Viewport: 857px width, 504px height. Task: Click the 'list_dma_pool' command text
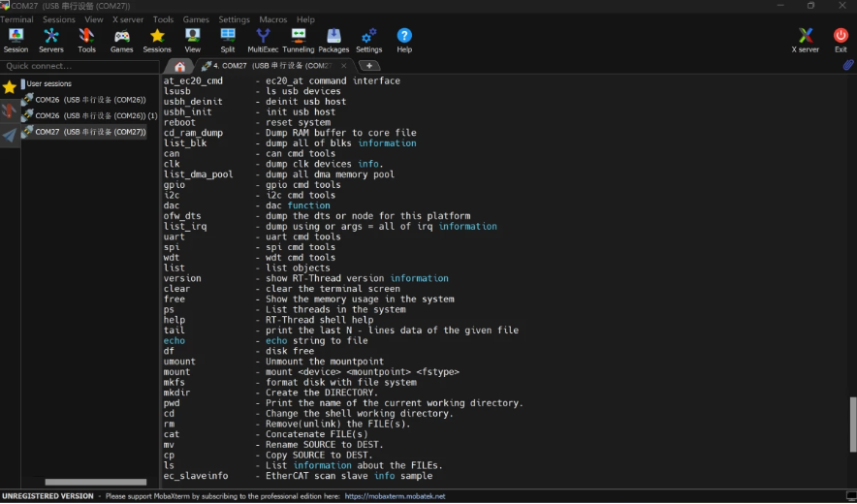[199, 174]
